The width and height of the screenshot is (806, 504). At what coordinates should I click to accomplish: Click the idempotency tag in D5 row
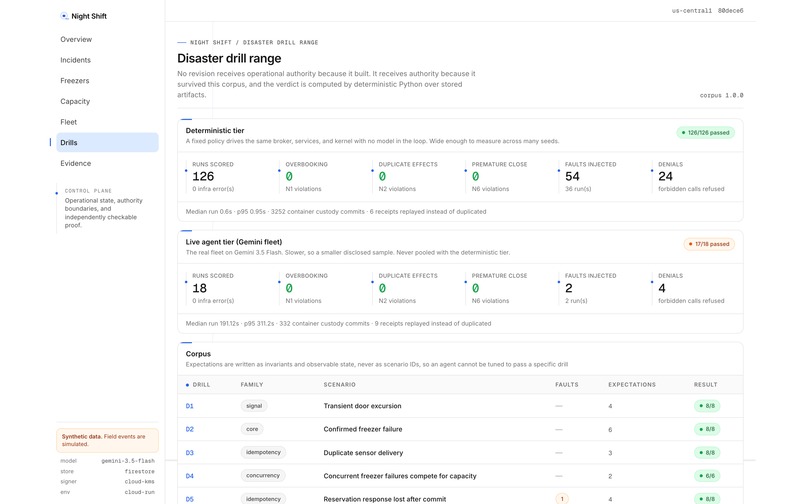coord(263,499)
